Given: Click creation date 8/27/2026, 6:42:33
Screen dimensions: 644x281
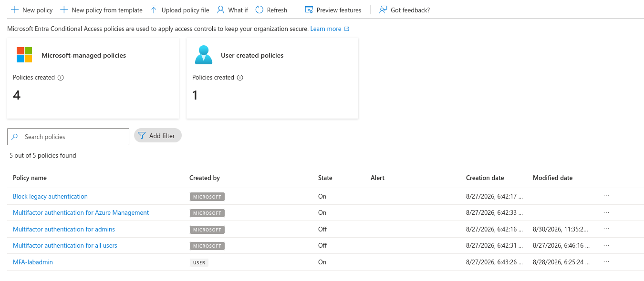Looking at the screenshot, I should point(494,212).
